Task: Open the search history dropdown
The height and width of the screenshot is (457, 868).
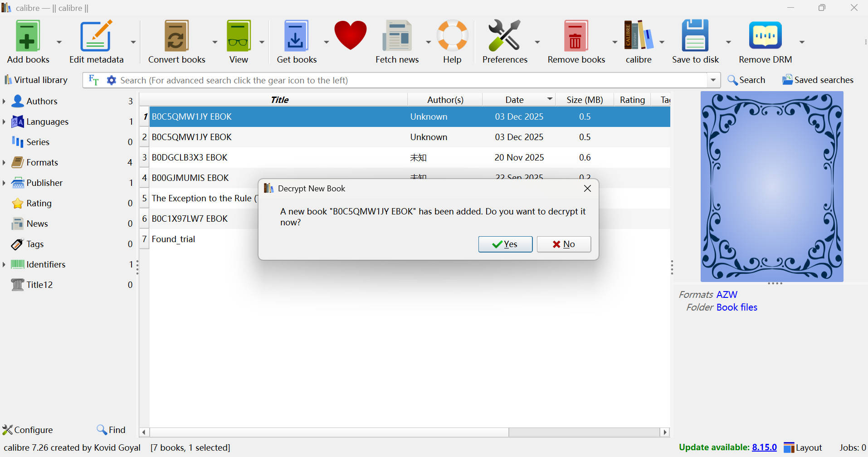Action: [713, 80]
